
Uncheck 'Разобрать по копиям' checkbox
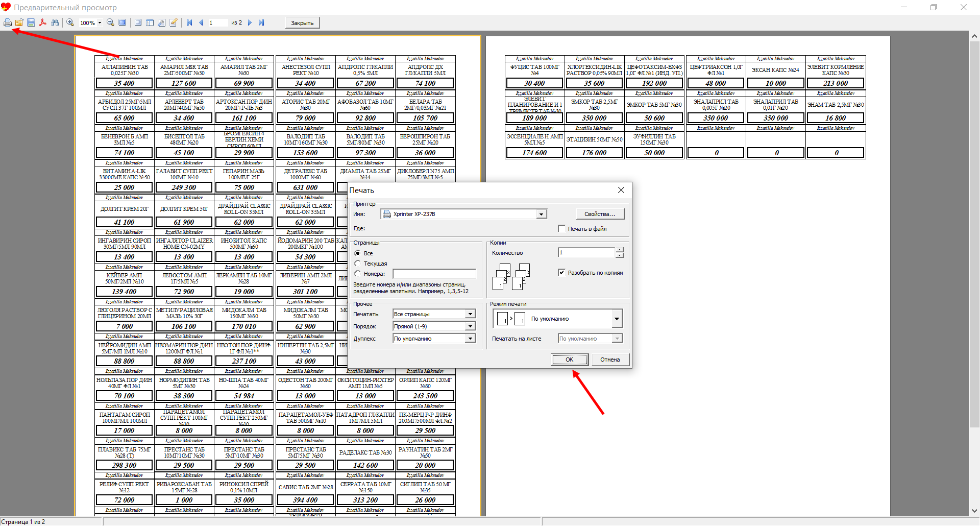[562, 273]
